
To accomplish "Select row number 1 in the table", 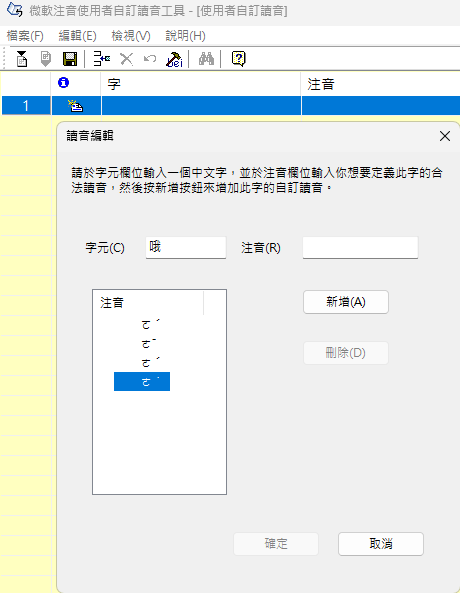I will [x=26, y=106].
